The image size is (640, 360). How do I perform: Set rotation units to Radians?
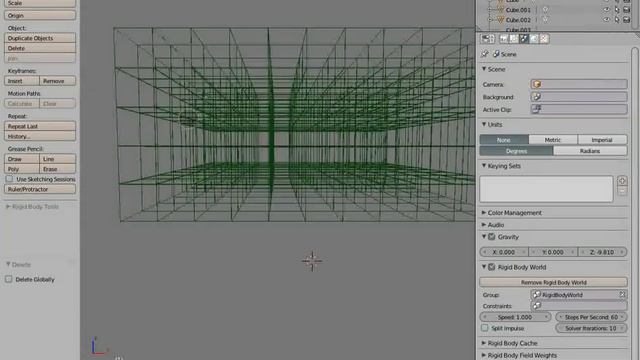click(x=590, y=151)
